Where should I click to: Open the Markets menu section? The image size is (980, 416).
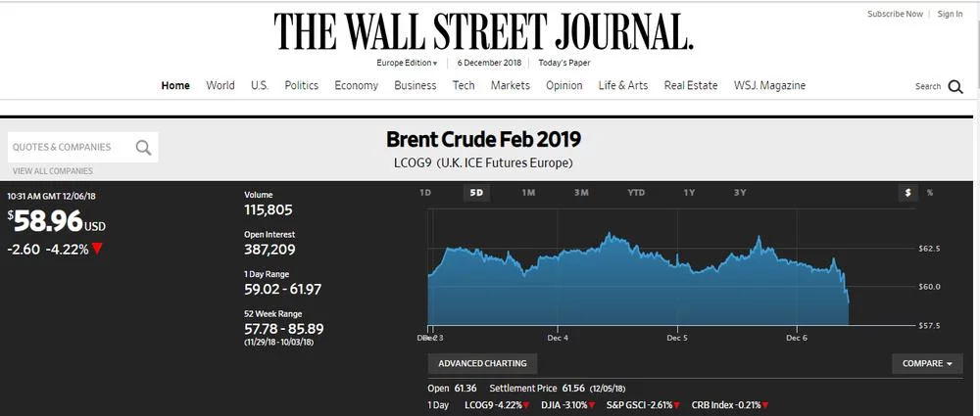tap(510, 85)
